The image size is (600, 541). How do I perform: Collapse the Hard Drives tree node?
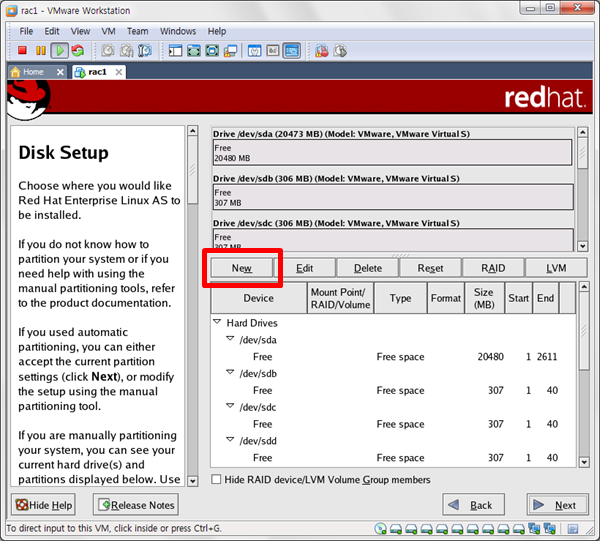click(217, 322)
